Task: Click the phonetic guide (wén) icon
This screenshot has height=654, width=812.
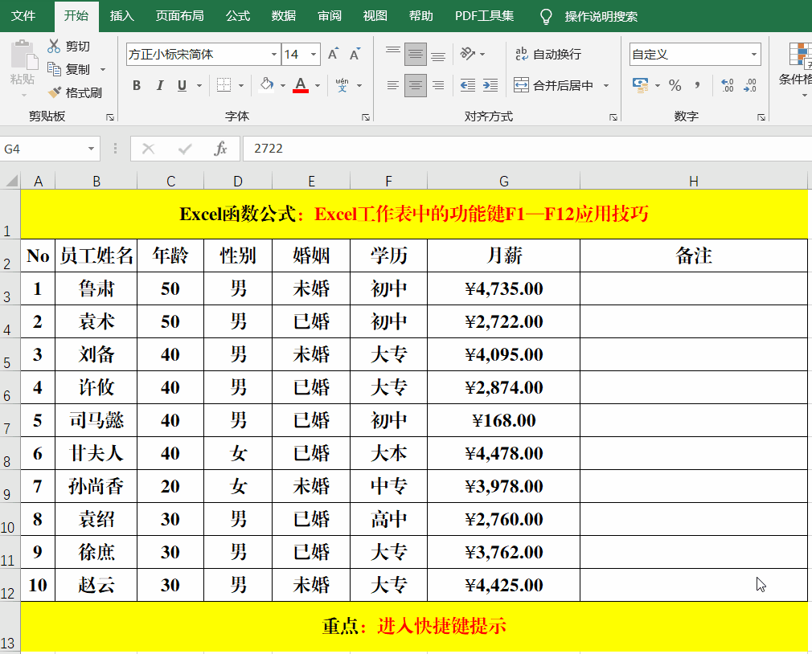Action: [342, 85]
